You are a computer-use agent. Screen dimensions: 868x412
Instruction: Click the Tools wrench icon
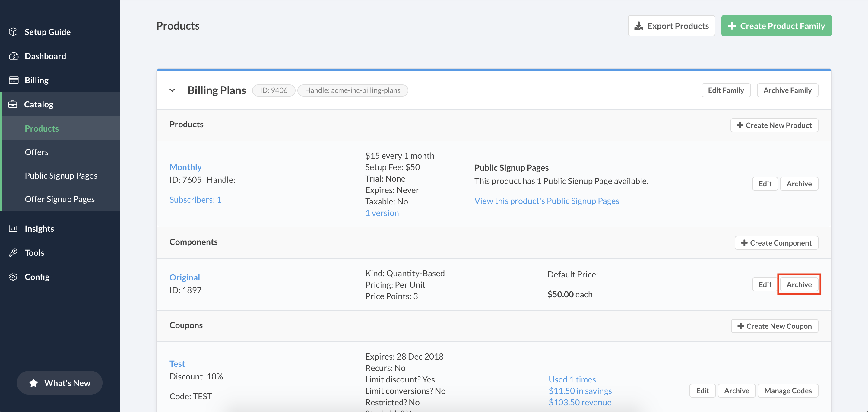coord(13,253)
